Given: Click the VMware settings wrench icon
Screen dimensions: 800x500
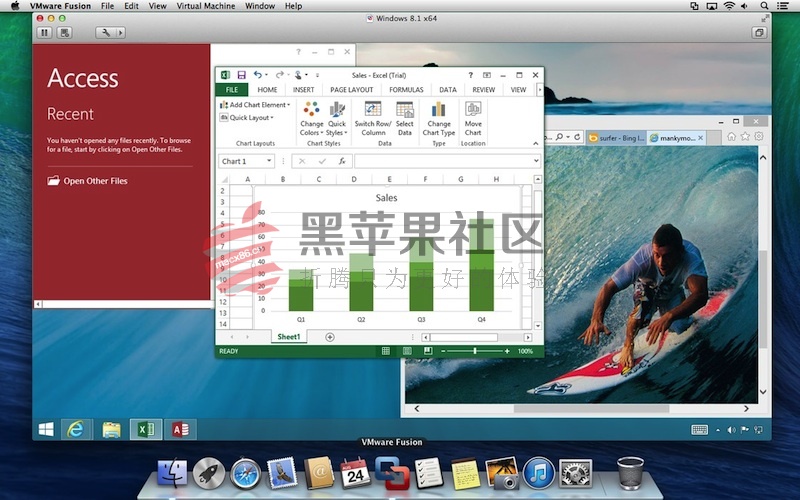Looking at the screenshot, I should pos(106,33).
